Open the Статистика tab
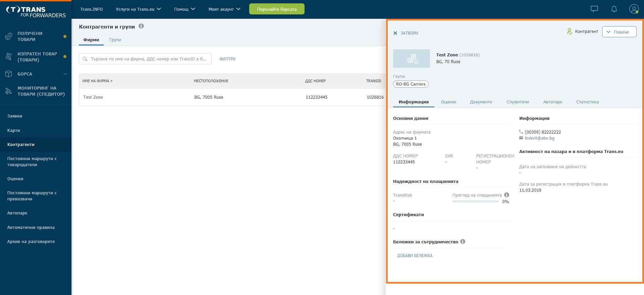The image size is (644, 295). [587, 102]
